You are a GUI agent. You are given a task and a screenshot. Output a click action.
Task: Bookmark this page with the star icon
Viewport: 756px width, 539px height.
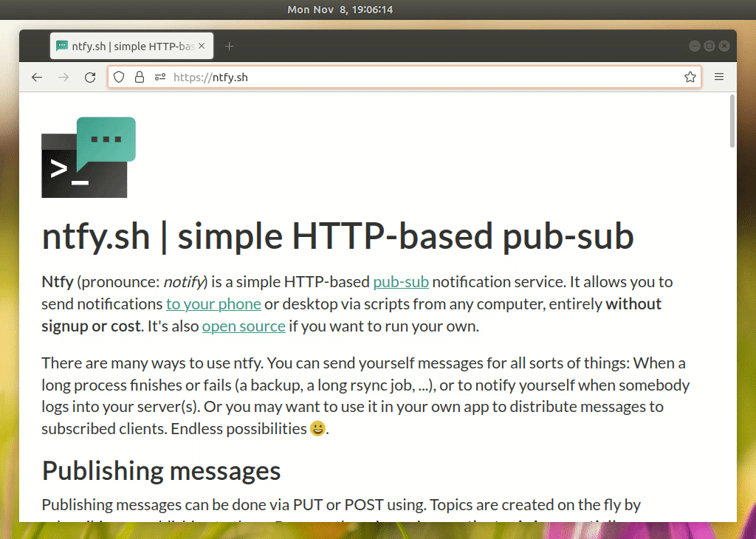point(690,77)
